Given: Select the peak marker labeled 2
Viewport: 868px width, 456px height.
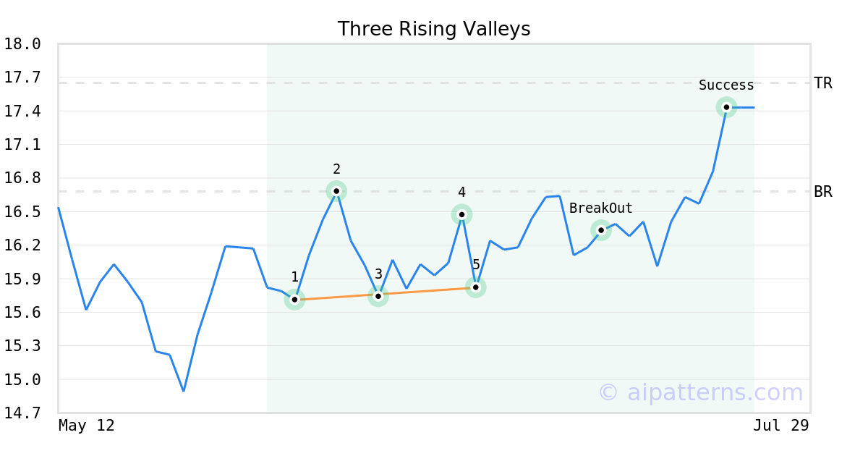Looking at the screenshot, I should [x=336, y=191].
